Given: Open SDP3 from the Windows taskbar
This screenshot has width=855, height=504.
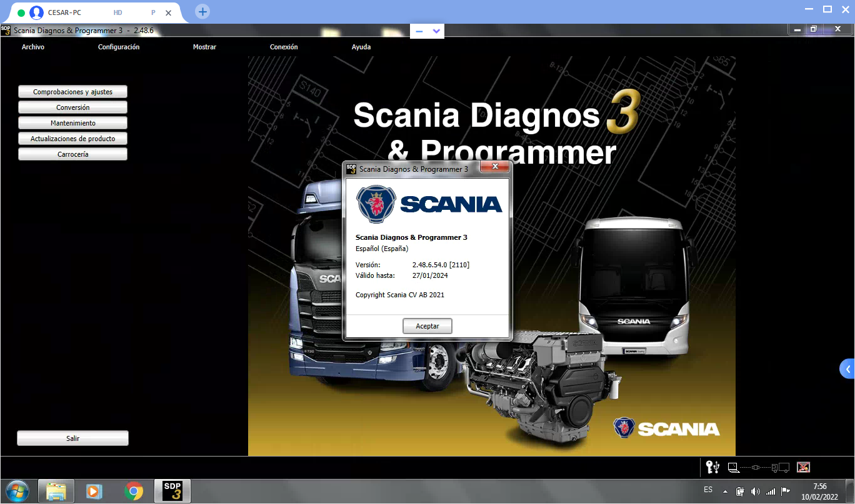Looking at the screenshot, I should [x=172, y=491].
